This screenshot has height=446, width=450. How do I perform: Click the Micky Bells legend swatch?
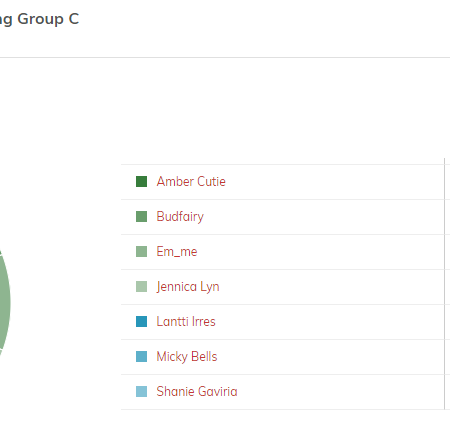(141, 357)
